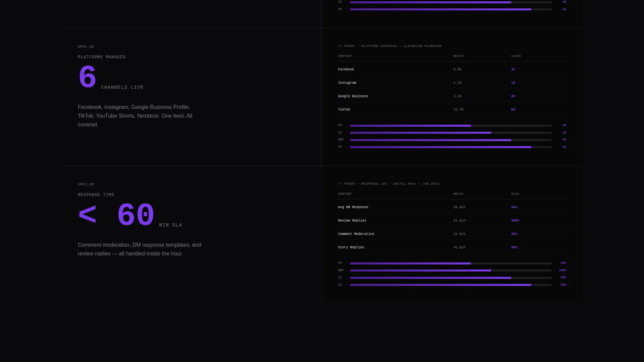Click the '< 60' min SLA figure
Screen dimensions: 644x362
[x=116, y=215]
